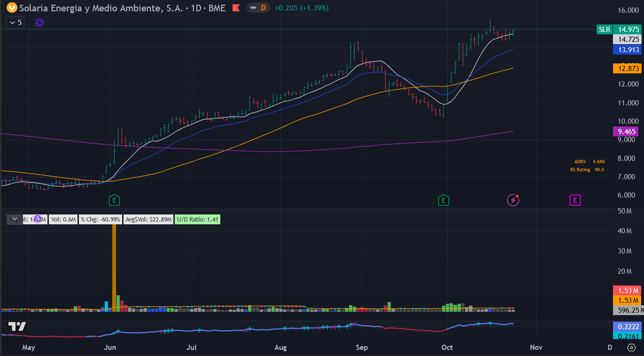Click the red flag marker beside BME
This screenshot has width=644, height=356.
coord(236,8)
